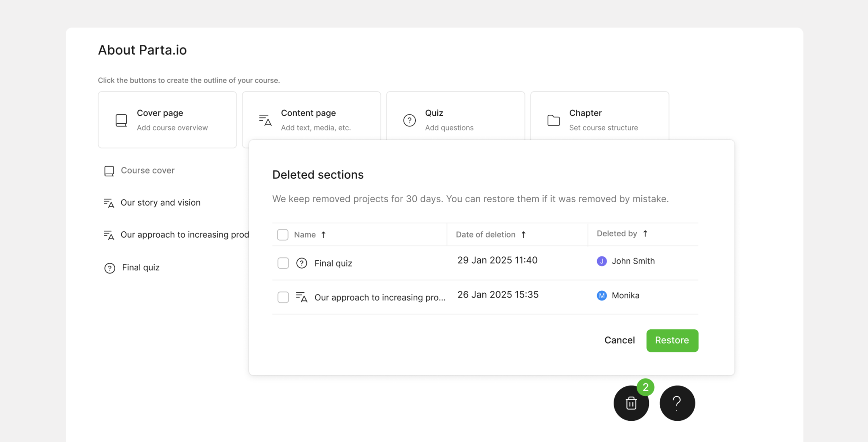This screenshot has width=868, height=442.
Task: Toggle the select-all checkbox beside Name
Action: point(283,235)
